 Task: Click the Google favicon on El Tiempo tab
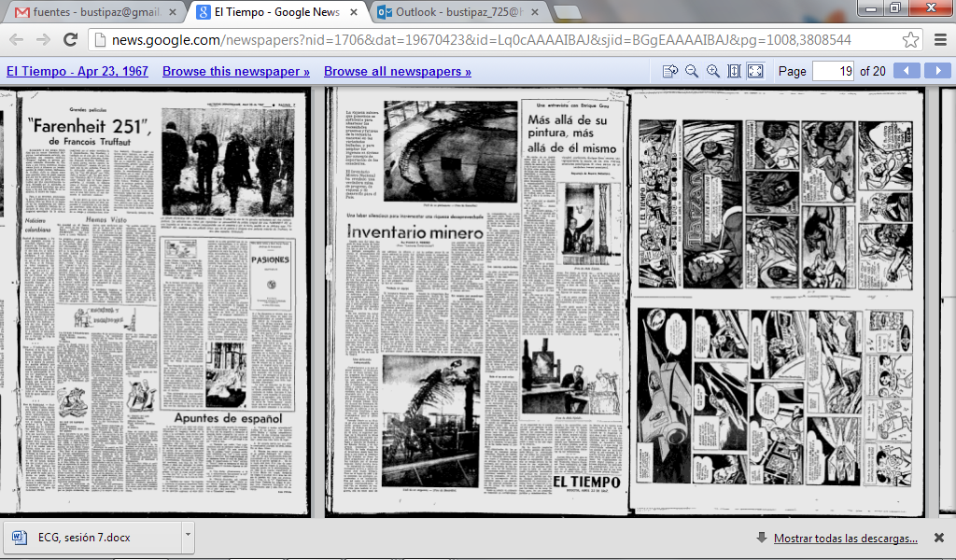point(203,12)
